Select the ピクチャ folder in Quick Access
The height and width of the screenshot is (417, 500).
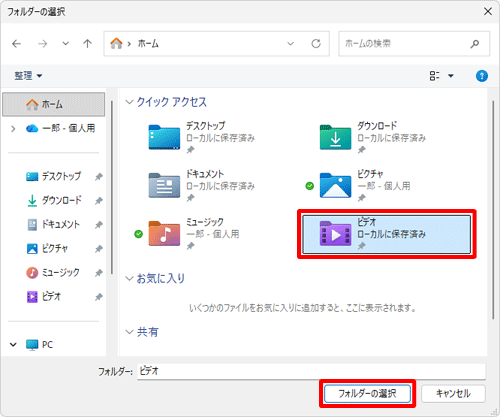point(365,186)
